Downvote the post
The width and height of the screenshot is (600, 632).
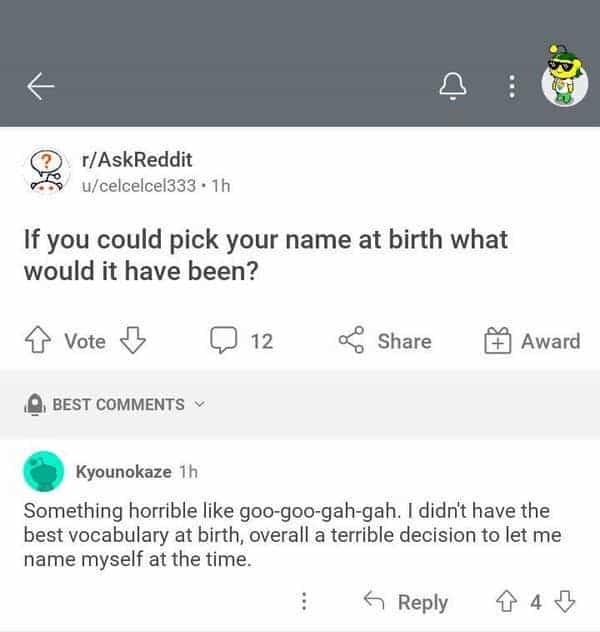pyautogui.click(x=132, y=341)
